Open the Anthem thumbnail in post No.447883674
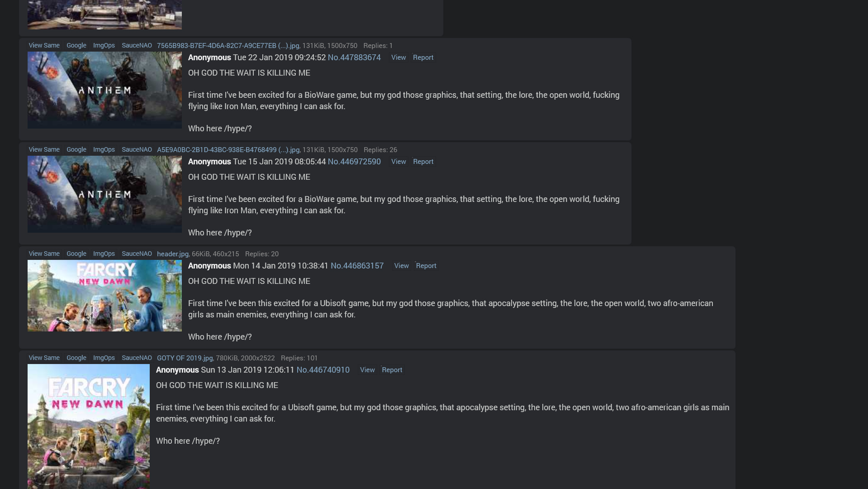This screenshot has height=489, width=868. click(x=104, y=90)
